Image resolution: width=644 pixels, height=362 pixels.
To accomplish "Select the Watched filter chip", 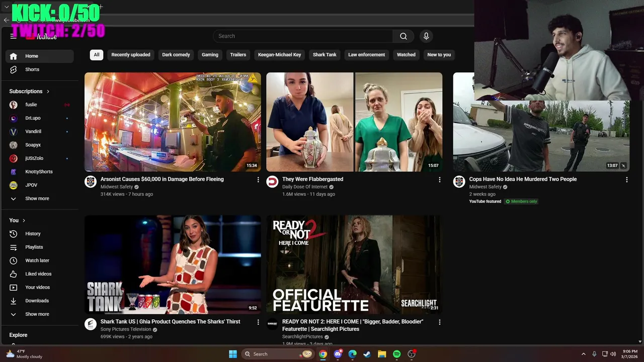I will pyautogui.click(x=406, y=55).
